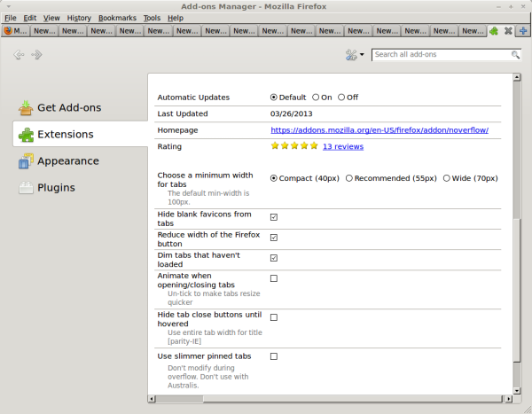Go to Appearance section
The image size is (532, 414).
click(80, 160)
